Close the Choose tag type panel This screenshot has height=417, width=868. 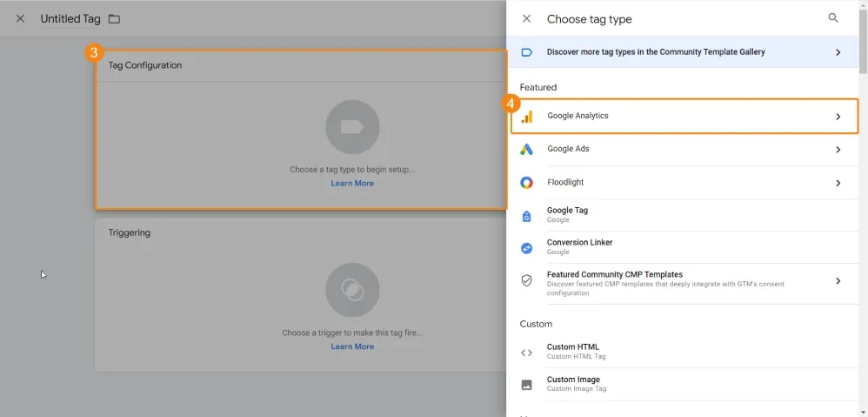(x=526, y=19)
